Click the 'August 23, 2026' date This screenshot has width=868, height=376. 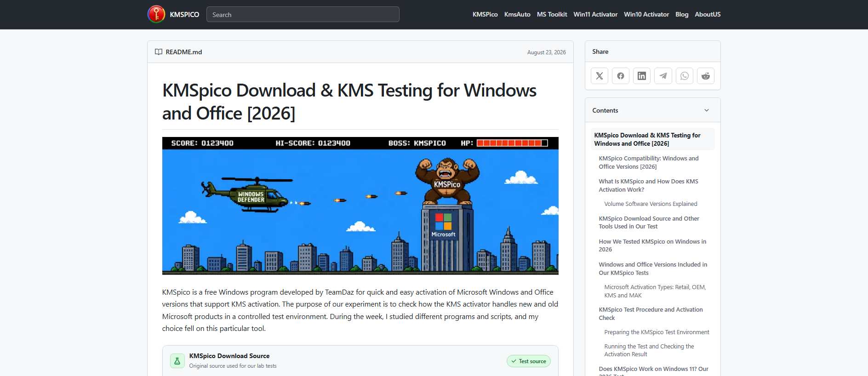(547, 52)
